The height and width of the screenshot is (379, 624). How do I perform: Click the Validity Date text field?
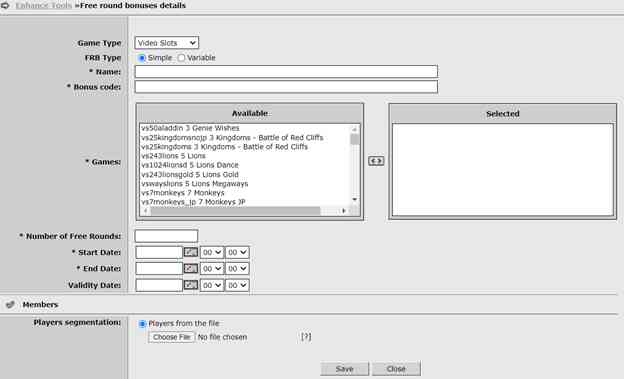click(x=159, y=285)
